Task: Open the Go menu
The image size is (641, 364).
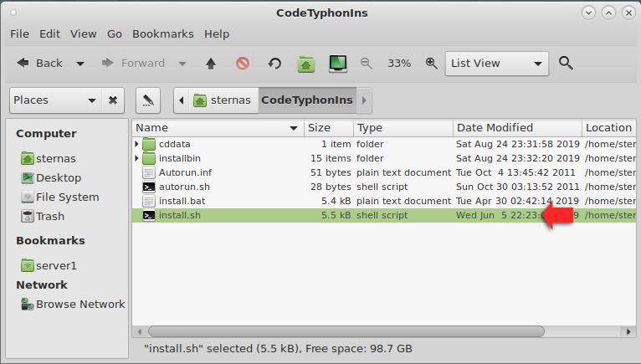Action: (x=115, y=34)
